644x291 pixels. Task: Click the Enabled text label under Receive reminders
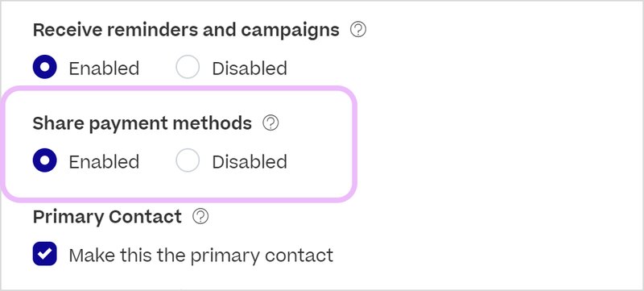tap(104, 69)
